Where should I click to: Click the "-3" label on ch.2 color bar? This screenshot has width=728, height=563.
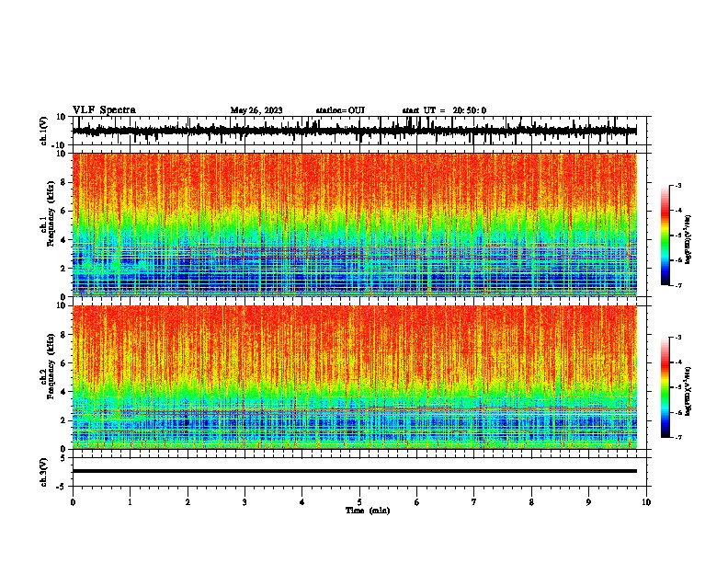677,338
